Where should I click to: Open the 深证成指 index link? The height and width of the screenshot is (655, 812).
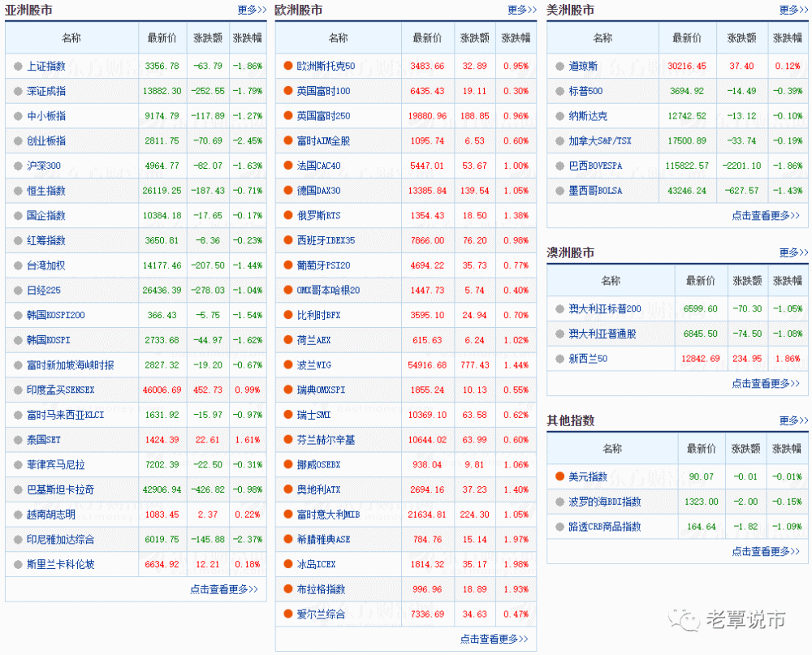pyautogui.click(x=46, y=91)
